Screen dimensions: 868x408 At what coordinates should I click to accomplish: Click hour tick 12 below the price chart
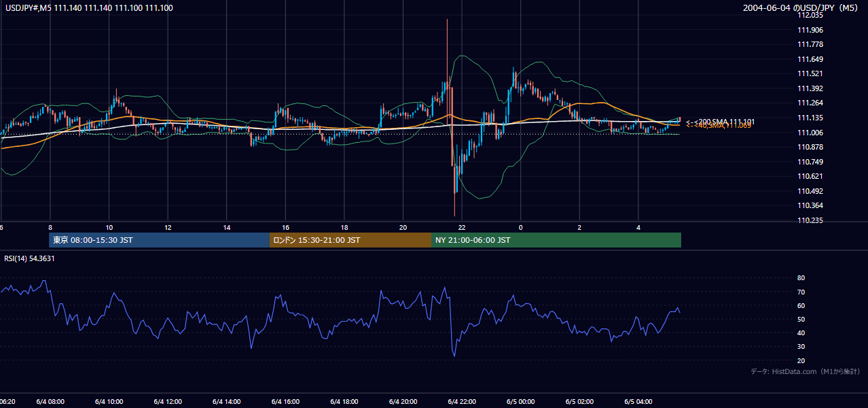[x=168, y=227]
